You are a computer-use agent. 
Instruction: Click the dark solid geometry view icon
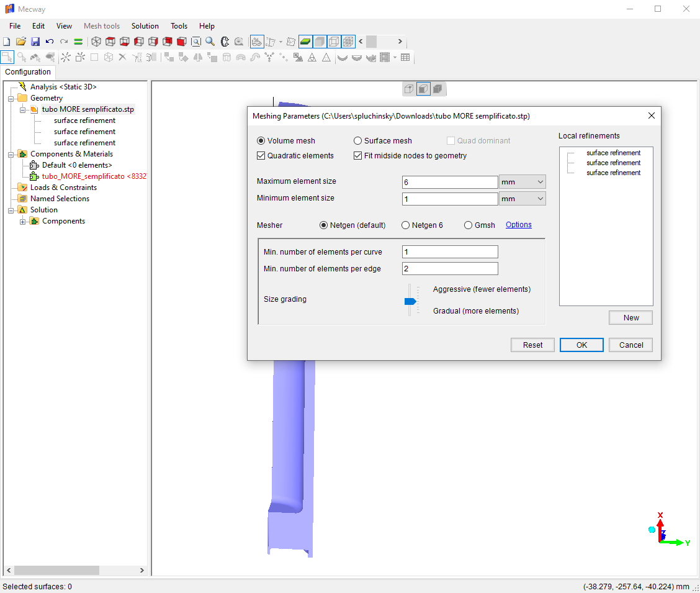coord(438,89)
